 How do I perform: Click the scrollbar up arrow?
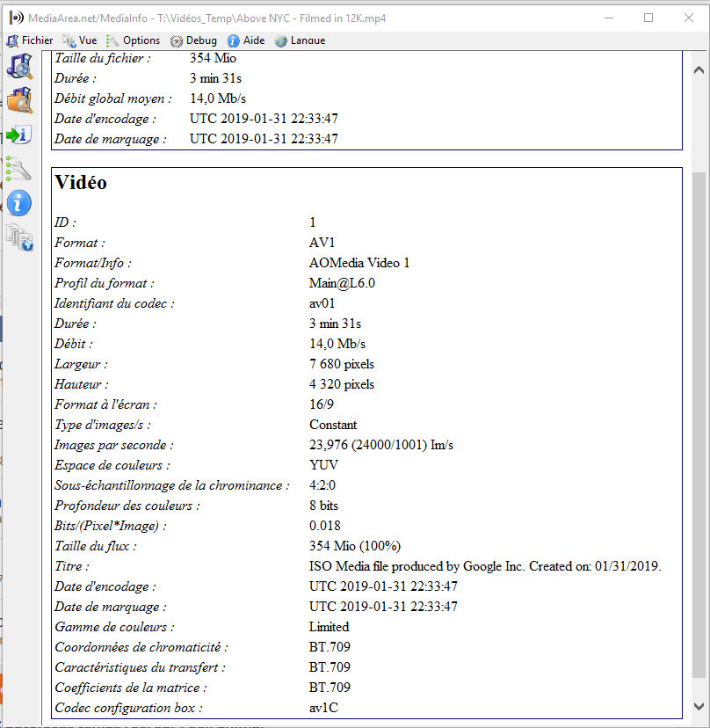tap(699, 70)
